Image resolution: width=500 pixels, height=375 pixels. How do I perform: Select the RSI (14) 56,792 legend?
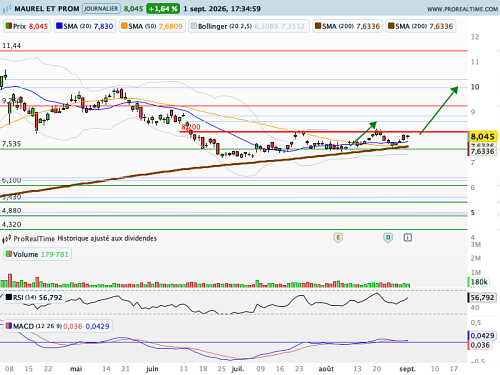point(34,297)
